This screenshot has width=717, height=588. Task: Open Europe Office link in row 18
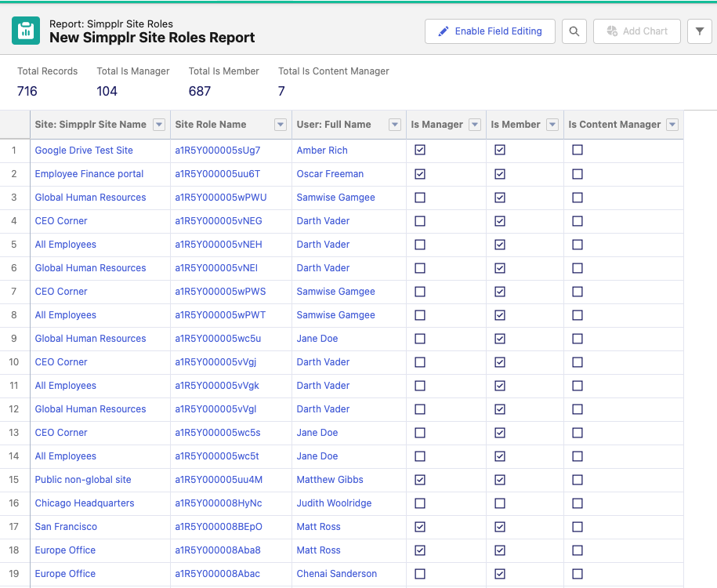[65, 550]
